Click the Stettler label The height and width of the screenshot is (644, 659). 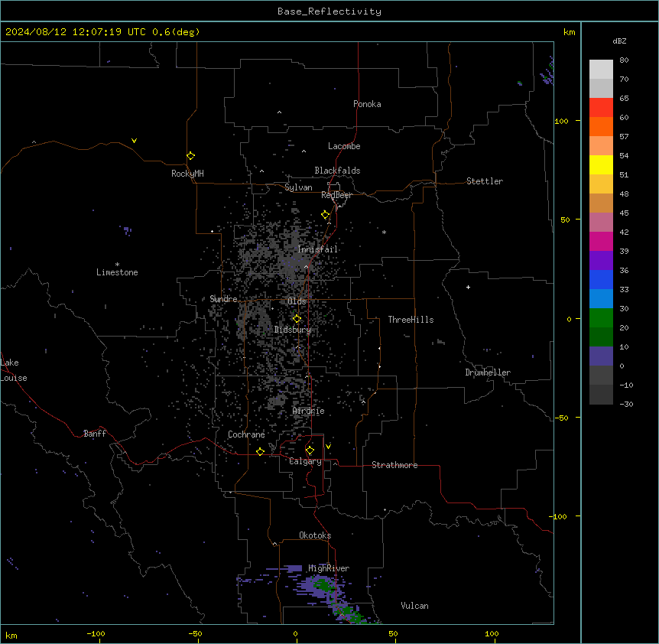point(485,181)
